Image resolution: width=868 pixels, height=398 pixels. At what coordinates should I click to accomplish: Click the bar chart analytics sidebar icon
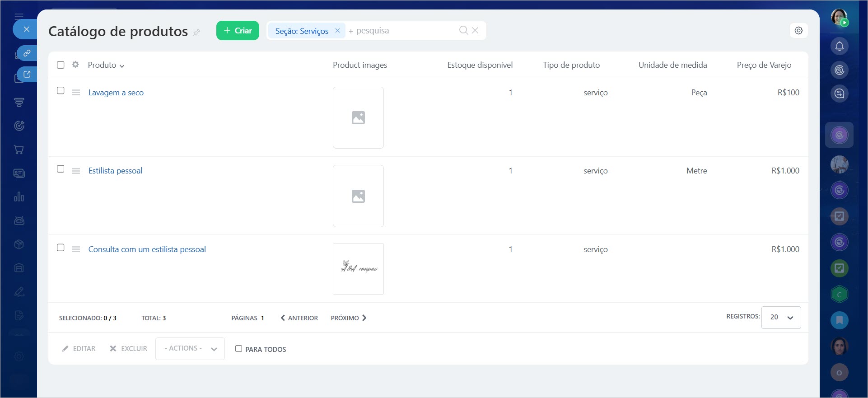click(19, 197)
